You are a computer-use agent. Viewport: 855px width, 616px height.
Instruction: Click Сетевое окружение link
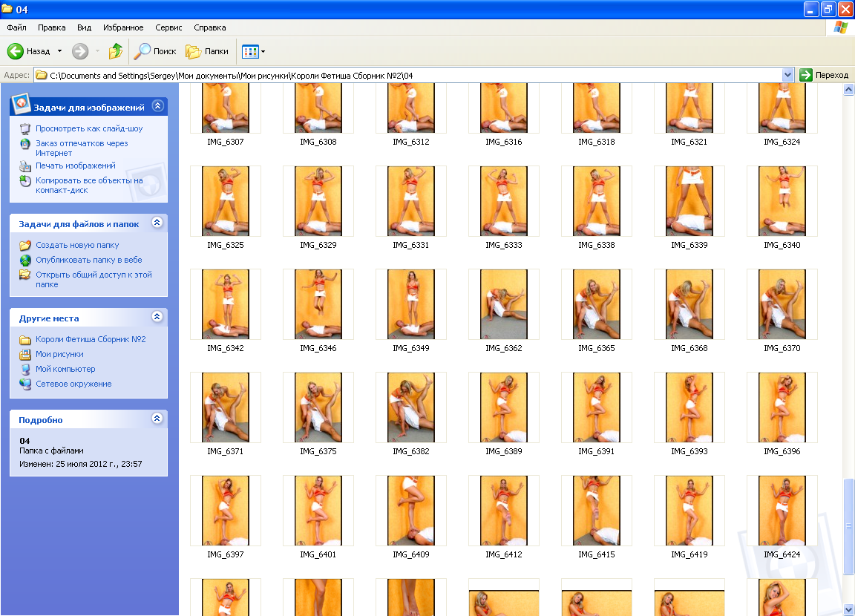(73, 384)
